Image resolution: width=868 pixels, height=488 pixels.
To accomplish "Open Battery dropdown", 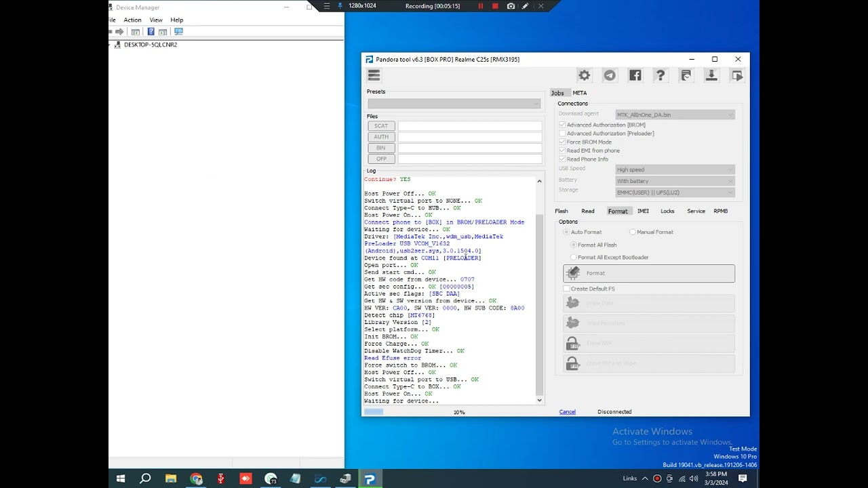I will (x=675, y=181).
